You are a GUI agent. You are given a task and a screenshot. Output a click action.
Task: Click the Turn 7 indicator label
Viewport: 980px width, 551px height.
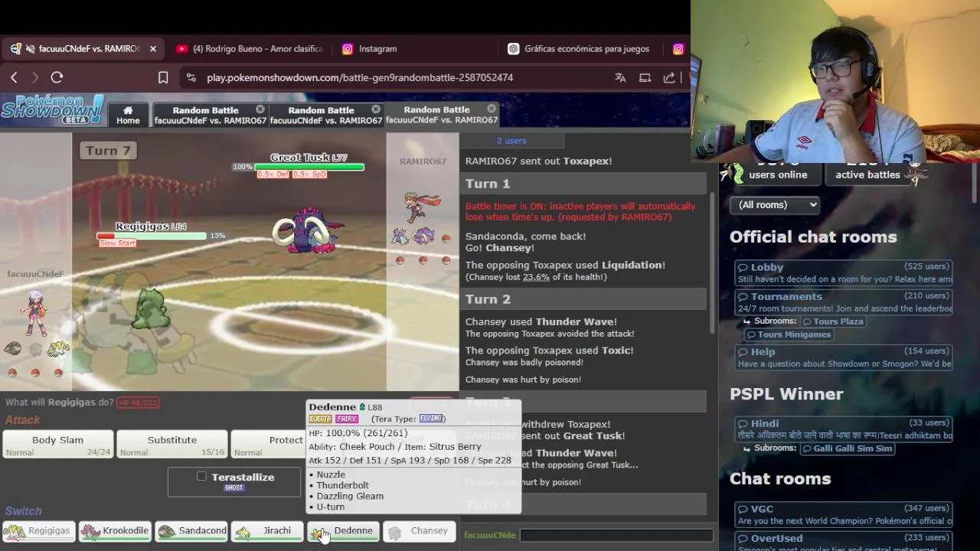click(108, 151)
